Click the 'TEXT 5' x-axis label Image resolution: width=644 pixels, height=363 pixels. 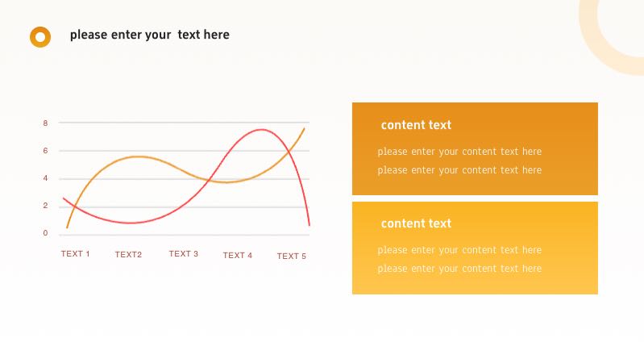tap(292, 257)
